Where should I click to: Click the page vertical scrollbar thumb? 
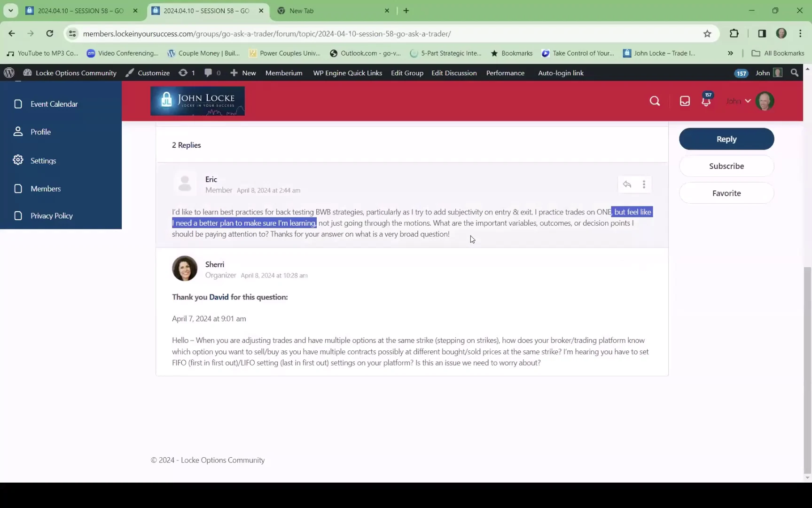[807, 370]
